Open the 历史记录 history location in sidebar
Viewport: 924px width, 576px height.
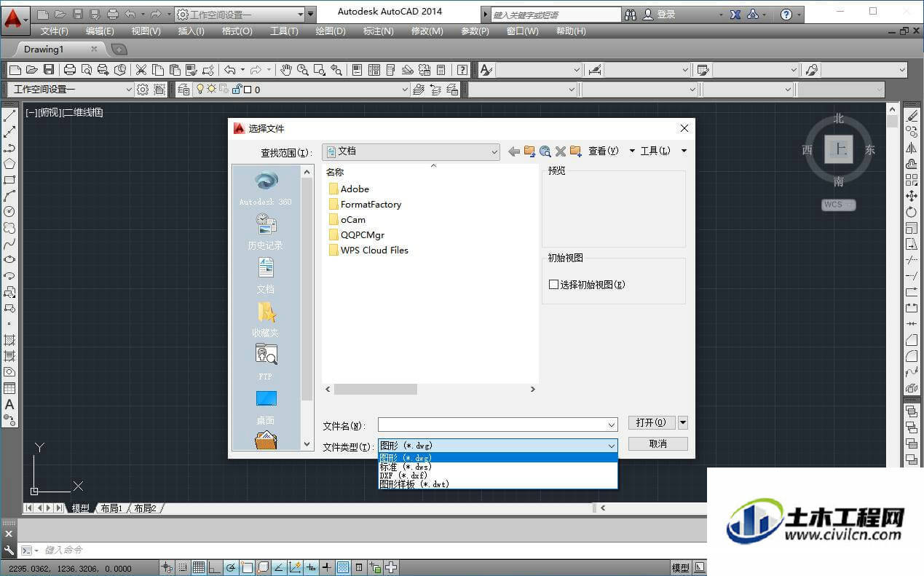266,230
